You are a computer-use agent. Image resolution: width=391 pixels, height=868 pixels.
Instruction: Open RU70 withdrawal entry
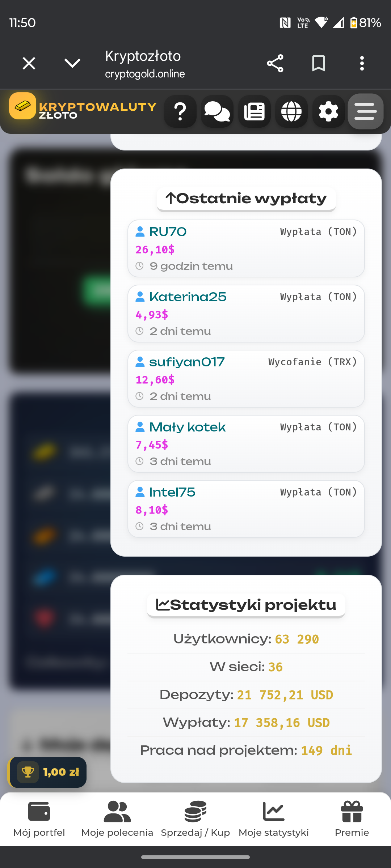[x=246, y=248]
